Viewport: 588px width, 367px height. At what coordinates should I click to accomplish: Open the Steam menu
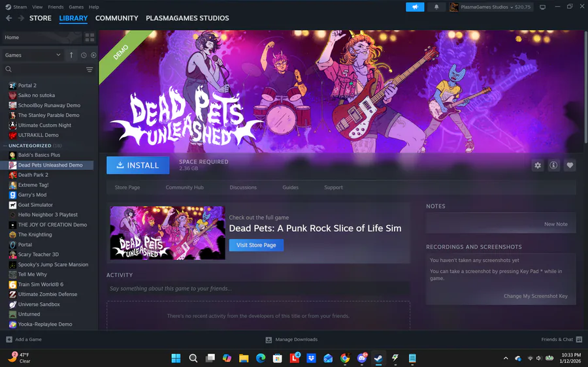20,7
